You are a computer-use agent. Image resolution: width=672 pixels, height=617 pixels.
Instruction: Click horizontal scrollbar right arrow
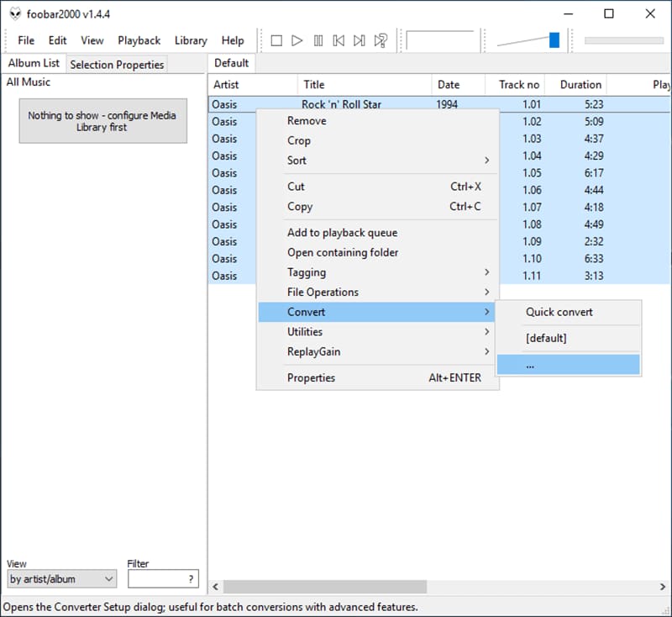[x=663, y=587]
